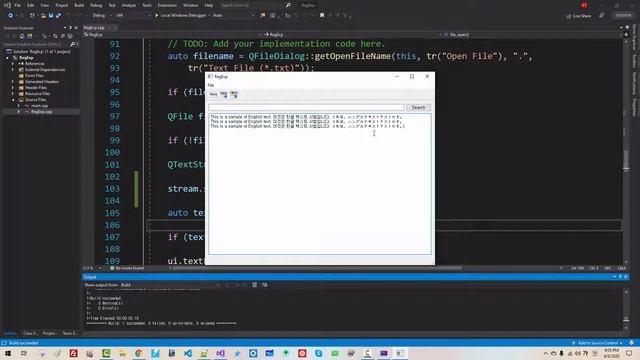Open the Debug menu in Visual Studio

pos(96,5)
